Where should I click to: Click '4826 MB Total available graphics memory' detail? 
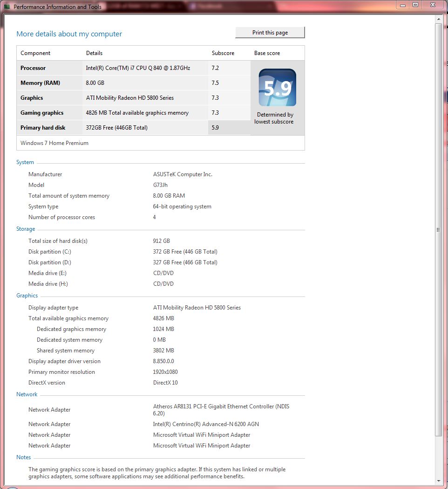tap(137, 113)
